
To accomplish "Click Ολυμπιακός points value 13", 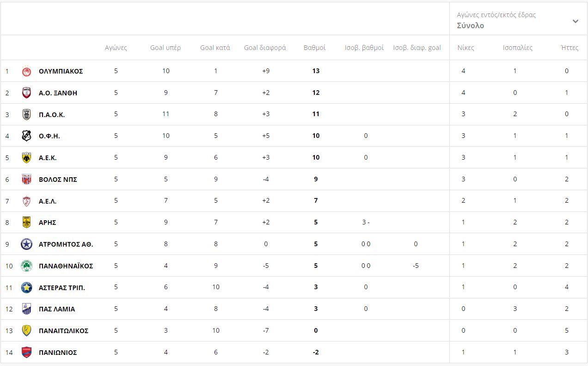I will click(x=316, y=71).
